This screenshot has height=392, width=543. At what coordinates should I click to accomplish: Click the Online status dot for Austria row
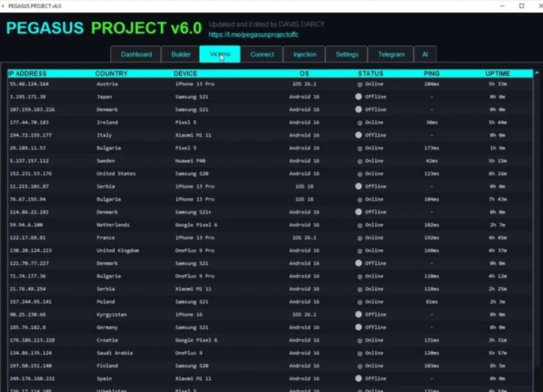360,84
